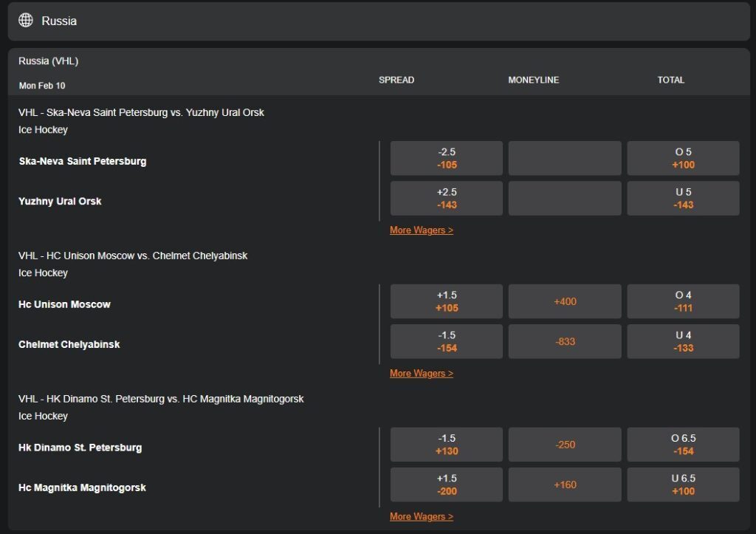
Task: Click the TOTAL column header
Action: pyautogui.click(x=670, y=80)
